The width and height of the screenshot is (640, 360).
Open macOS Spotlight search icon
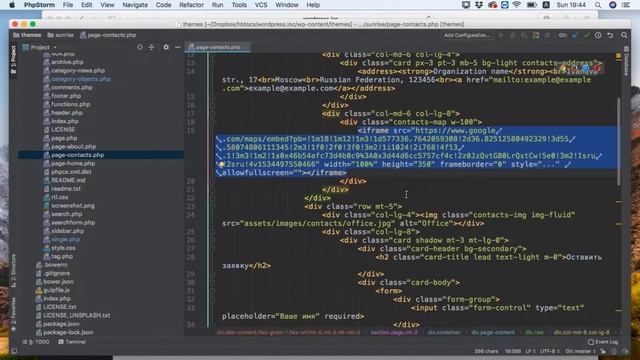tap(598, 5)
